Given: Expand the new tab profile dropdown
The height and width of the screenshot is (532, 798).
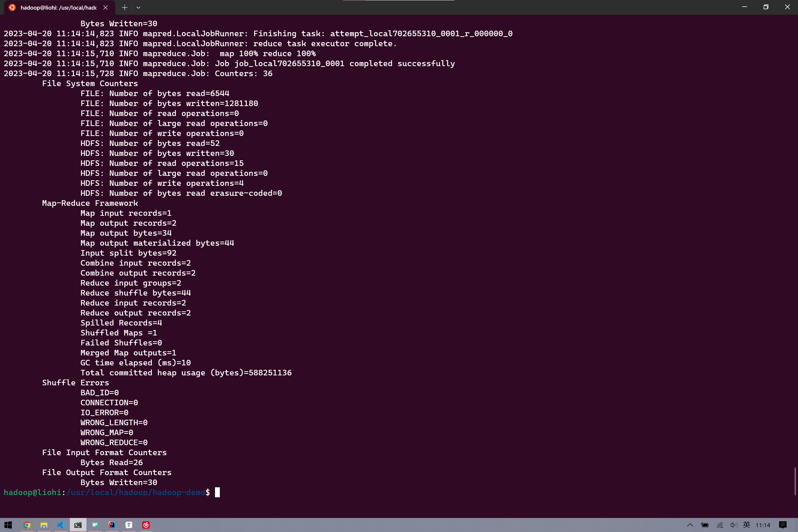Looking at the screenshot, I should pyautogui.click(x=138, y=7).
